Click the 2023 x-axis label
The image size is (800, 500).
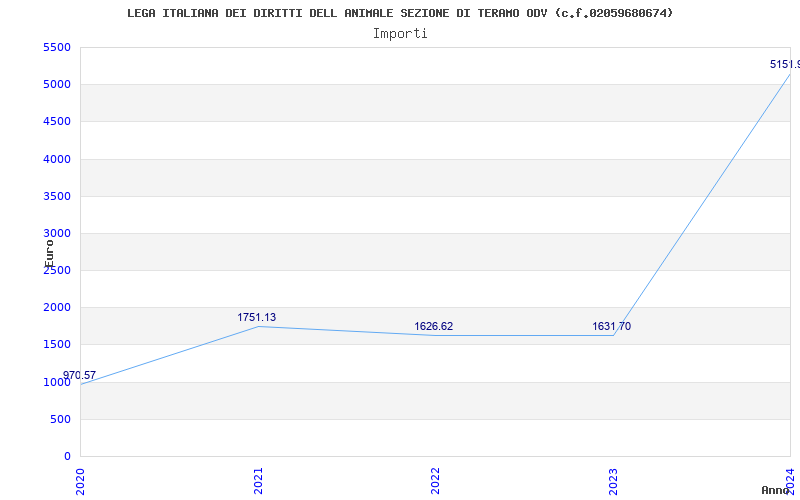[x=613, y=482]
